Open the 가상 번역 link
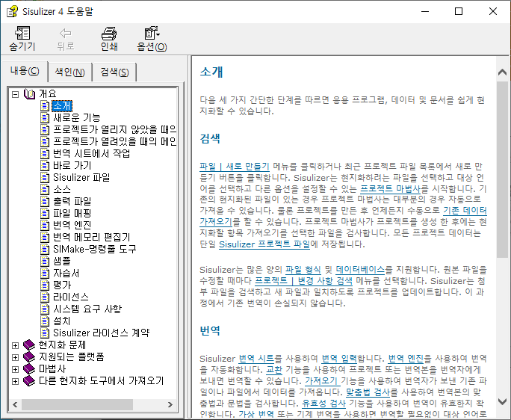 pos(256,414)
